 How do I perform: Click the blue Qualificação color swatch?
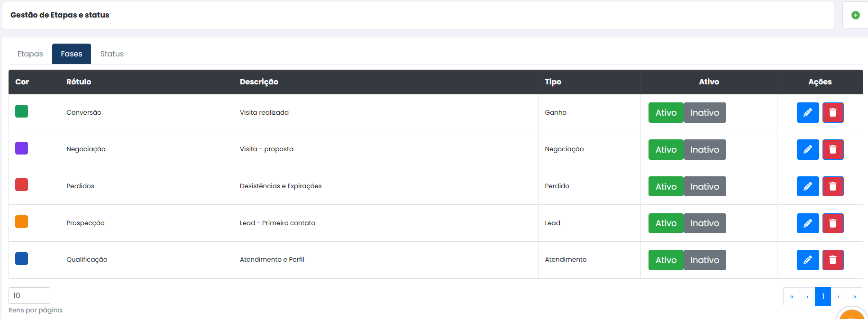coord(22,258)
